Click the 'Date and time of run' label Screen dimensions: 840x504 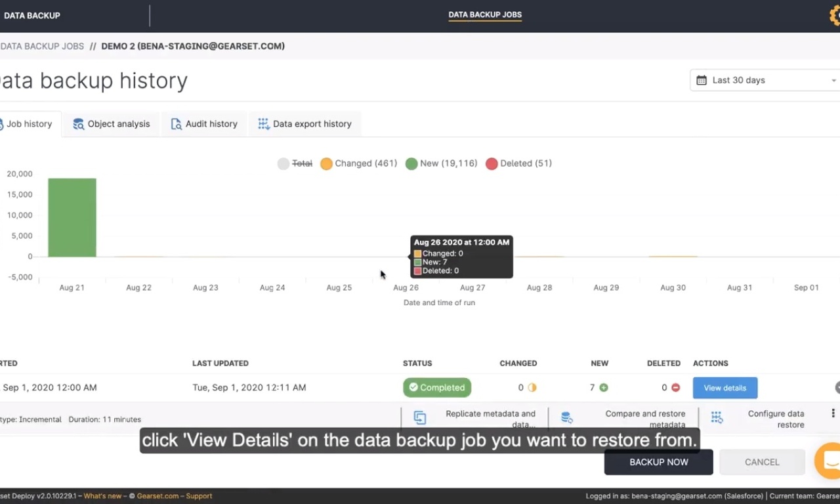pyautogui.click(x=439, y=303)
